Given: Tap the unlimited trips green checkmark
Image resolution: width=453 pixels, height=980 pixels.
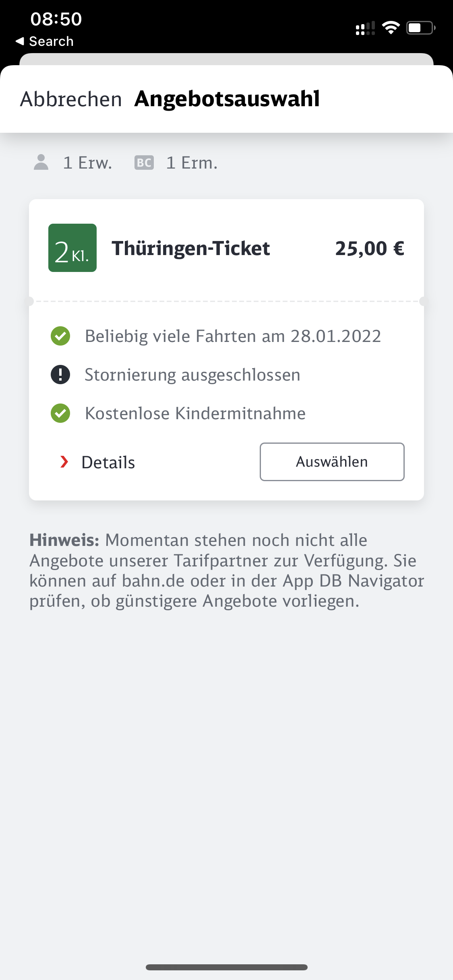Looking at the screenshot, I should coord(60,336).
